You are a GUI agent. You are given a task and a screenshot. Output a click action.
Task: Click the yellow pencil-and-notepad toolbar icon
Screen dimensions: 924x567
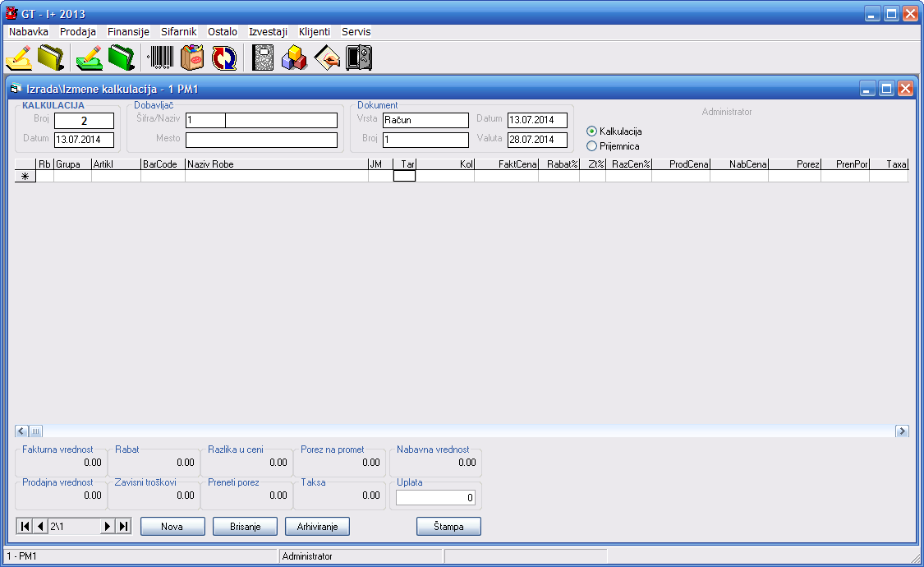(19, 58)
